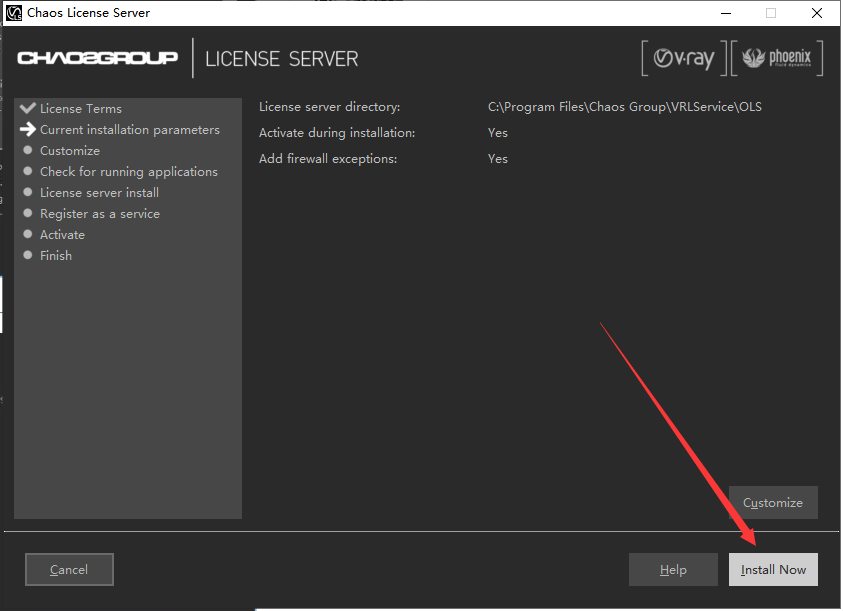Image resolution: width=843 pixels, height=611 pixels.
Task: Click the V-Ray logo badge
Action: click(x=684, y=59)
